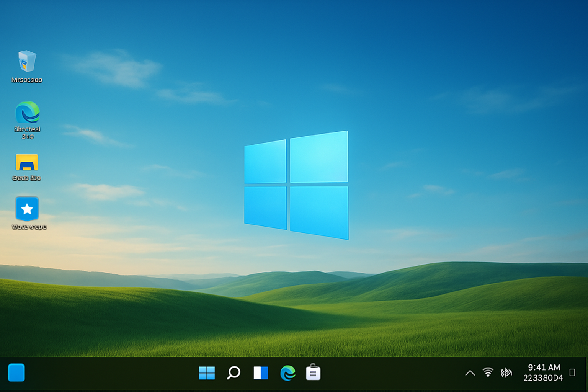The image size is (588, 392).
Task: Click the notification icon beside the clock
Action: 572,372
